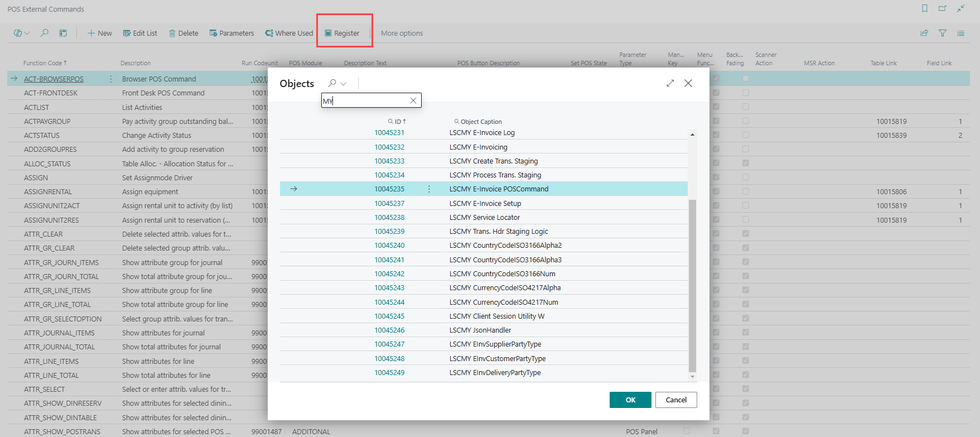The width and height of the screenshot is (980, 437).
Task: Toggle Back Fading checkbox for ACT-FRONTDESK row
Action: point(745,93)
